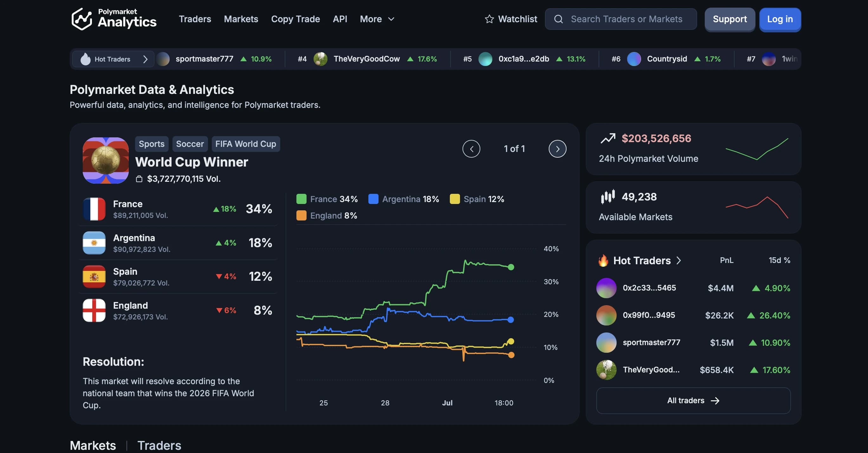Click the Polymarket Analytics logo

tap(113, 19)
